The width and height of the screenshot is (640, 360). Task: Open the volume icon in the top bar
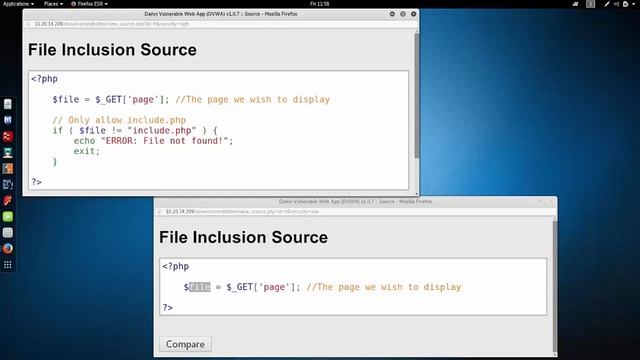616,4
